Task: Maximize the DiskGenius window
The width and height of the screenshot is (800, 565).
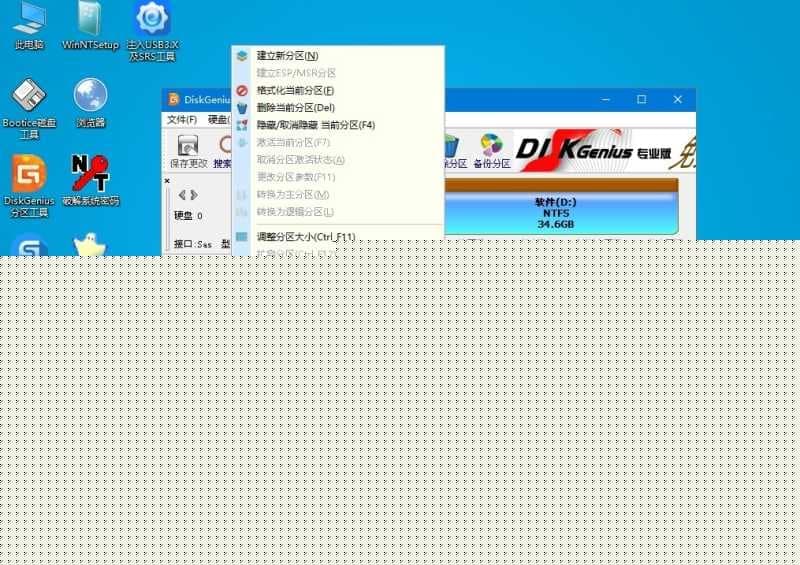Action: (x=641, y=99)
